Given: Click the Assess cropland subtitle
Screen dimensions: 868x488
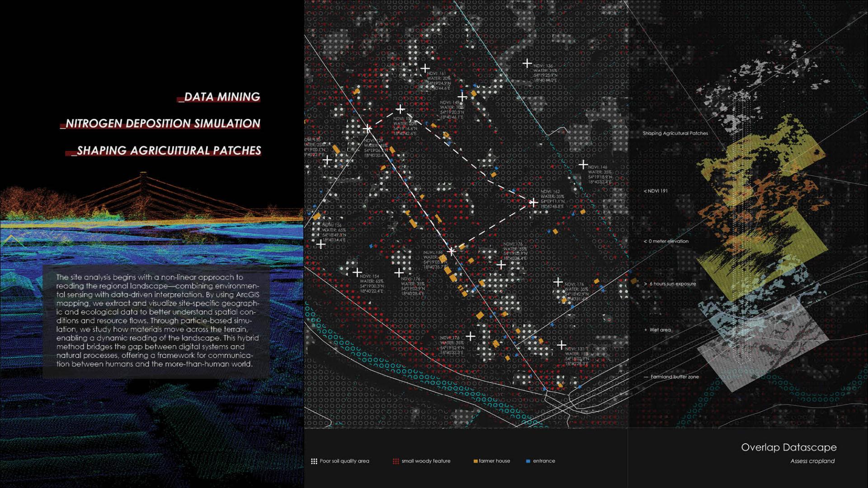Looking at the screenshot, I should (812, 461).
